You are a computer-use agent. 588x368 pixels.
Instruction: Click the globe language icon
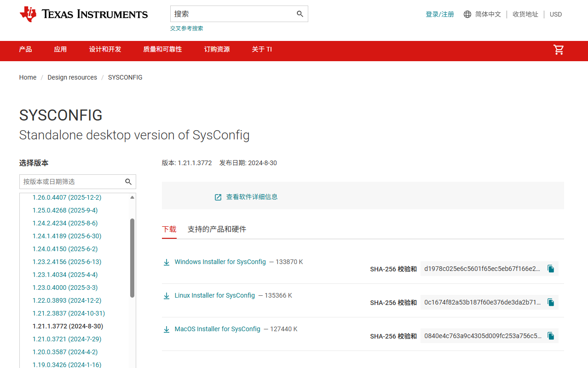[467, 14]
